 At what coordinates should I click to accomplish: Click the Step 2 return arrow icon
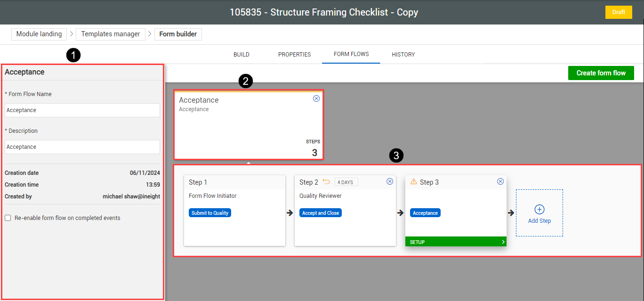(x=326, y=181)
